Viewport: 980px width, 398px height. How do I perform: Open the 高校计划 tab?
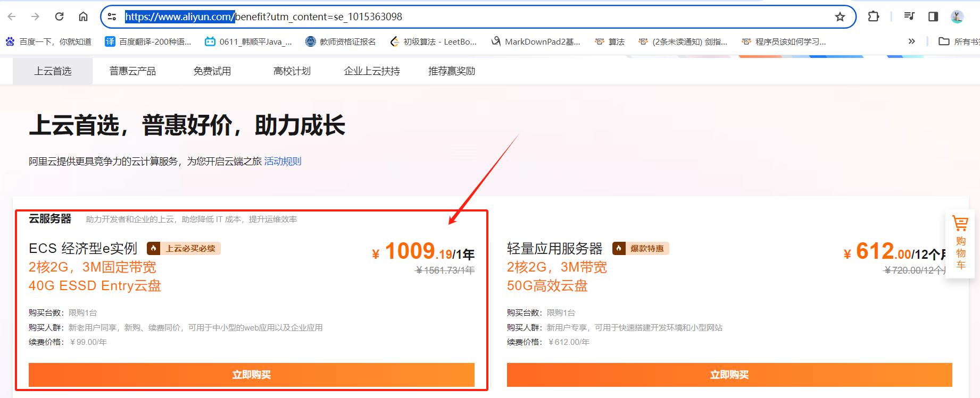pos(292,71)
